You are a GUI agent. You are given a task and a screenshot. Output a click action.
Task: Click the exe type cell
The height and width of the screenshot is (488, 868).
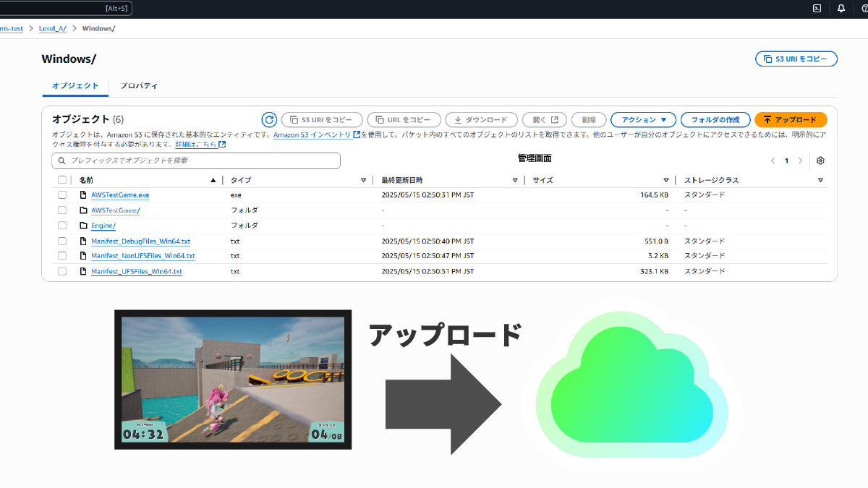(x=236, y=195)
